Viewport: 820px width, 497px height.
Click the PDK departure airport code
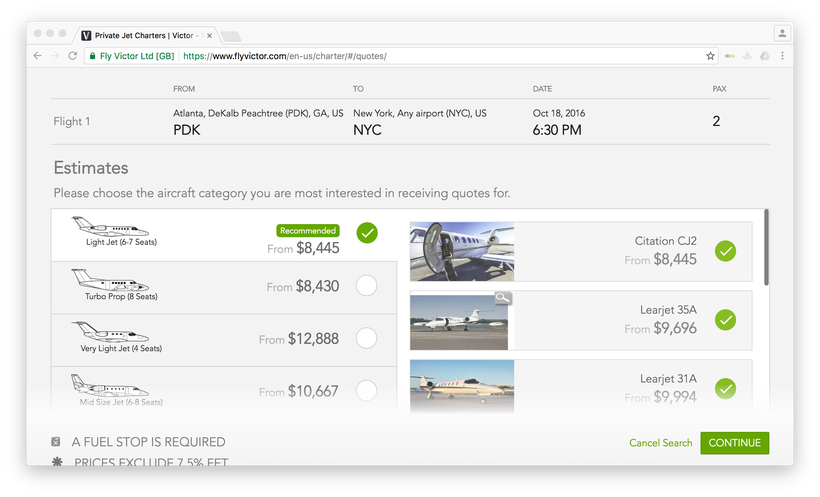[x=187, y=130]
